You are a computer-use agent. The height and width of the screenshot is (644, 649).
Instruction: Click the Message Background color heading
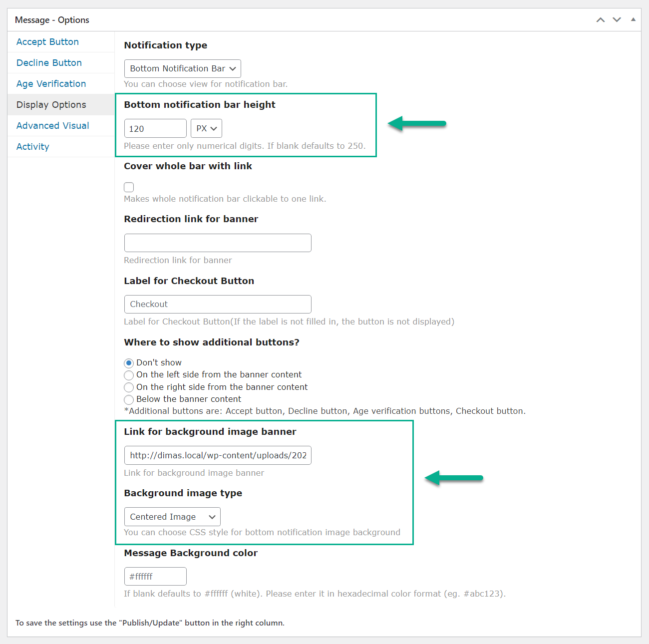(x=191, y=553)
